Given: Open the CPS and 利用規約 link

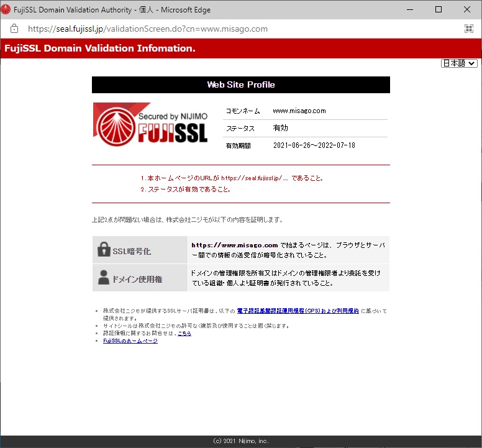Looking at the screenshot, I should (298, 311).
